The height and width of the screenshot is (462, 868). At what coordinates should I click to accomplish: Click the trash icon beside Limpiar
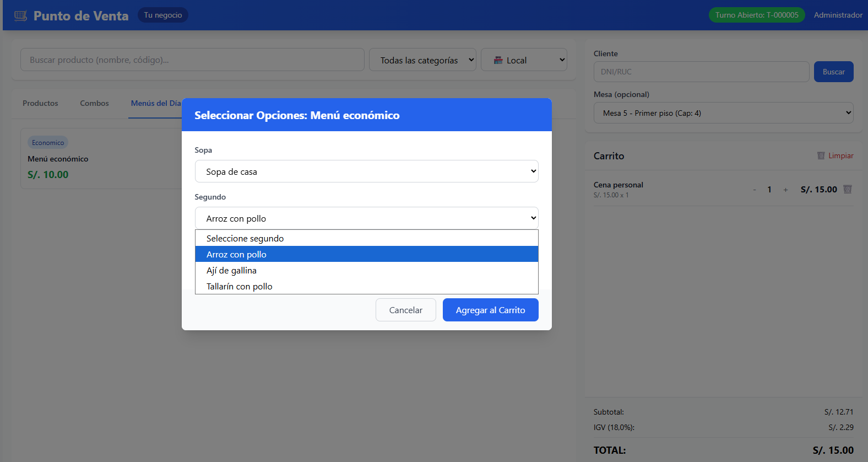(x=821, y=156)
